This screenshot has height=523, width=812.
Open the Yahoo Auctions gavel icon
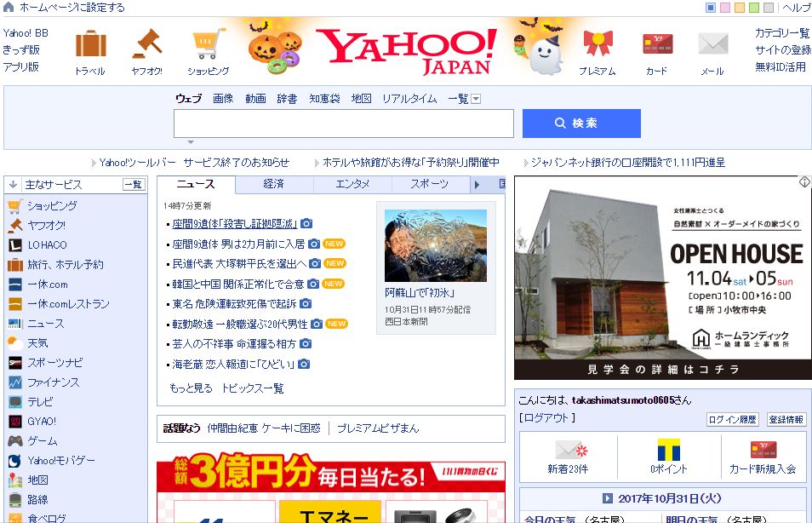coord(147,43)
